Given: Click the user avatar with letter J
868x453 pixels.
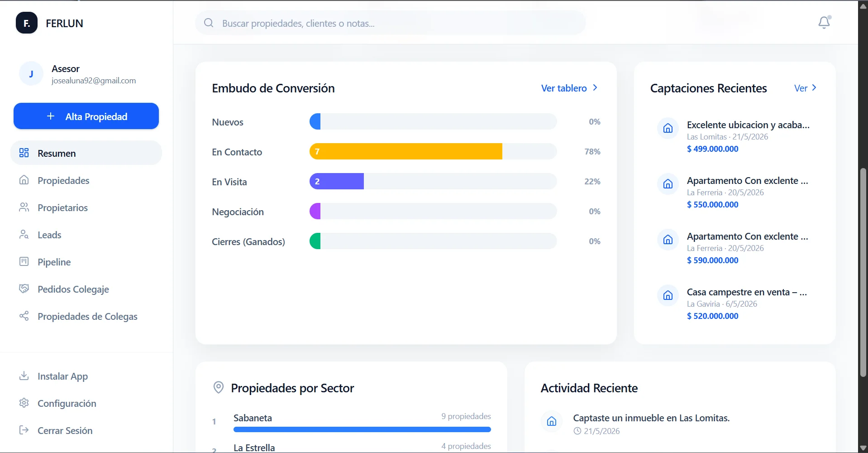Looking at the screenshot, I should [x=31, y=74].
